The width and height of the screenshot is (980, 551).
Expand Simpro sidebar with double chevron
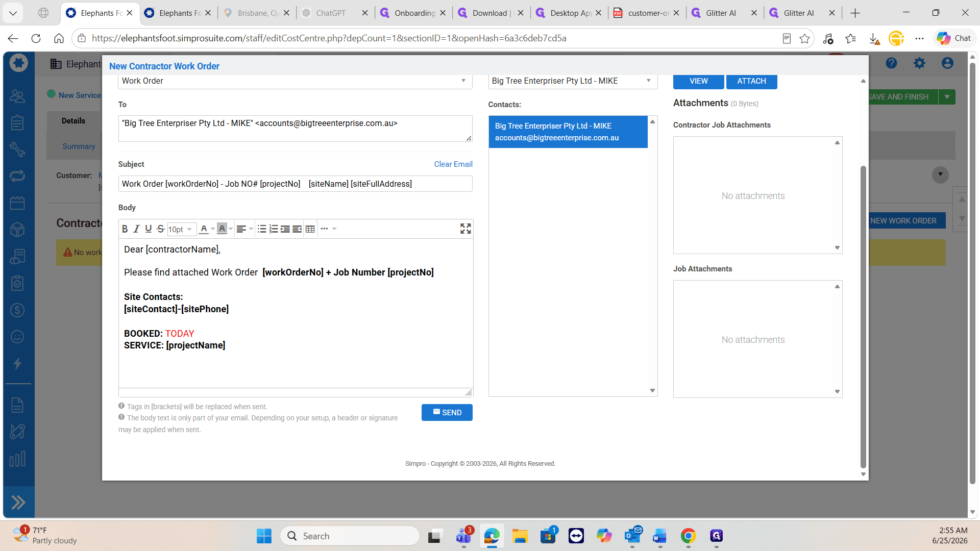click(x=18, y=503)
